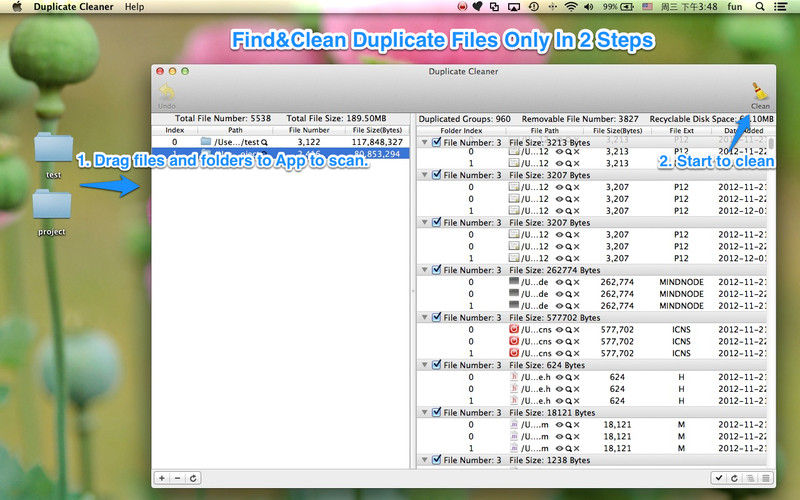The width and height of the screenshot is (800, 500).
Task: Click the minus button under folder list
Action: click(x=177, y=478)
